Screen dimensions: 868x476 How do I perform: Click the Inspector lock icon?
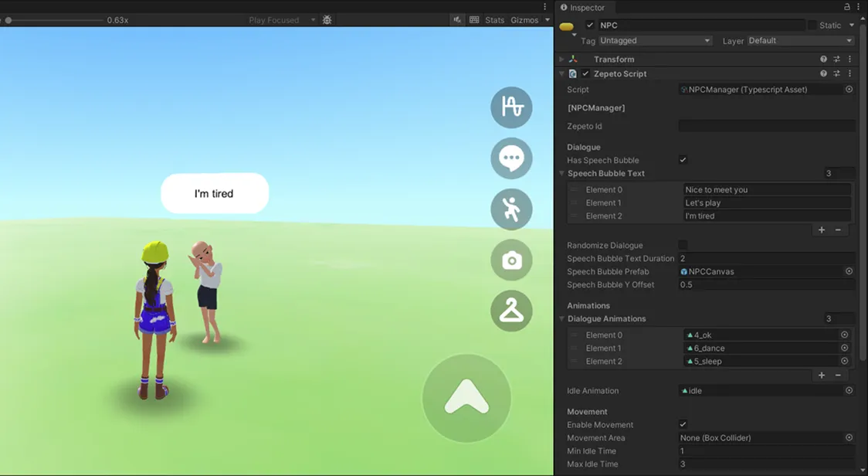pyautogui.click(x=847, y=7)
